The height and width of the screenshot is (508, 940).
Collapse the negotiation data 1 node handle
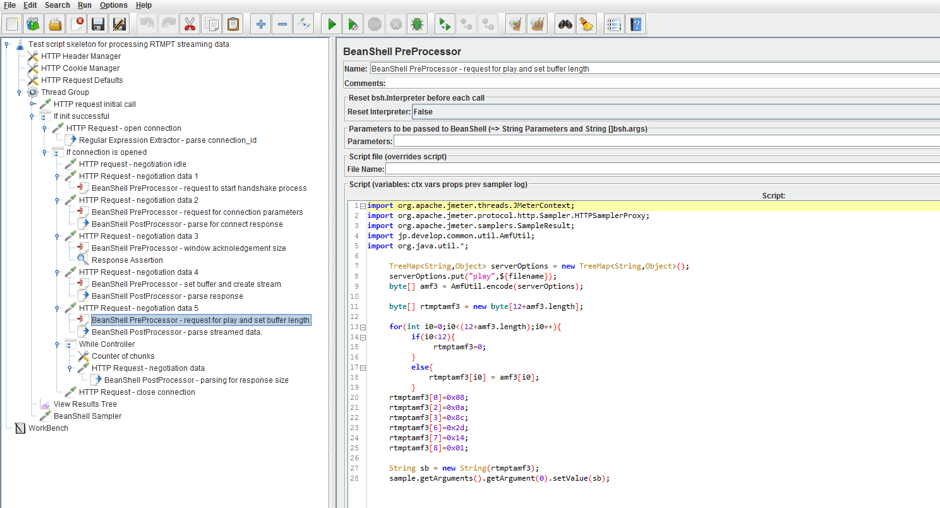tap(57, 176)
